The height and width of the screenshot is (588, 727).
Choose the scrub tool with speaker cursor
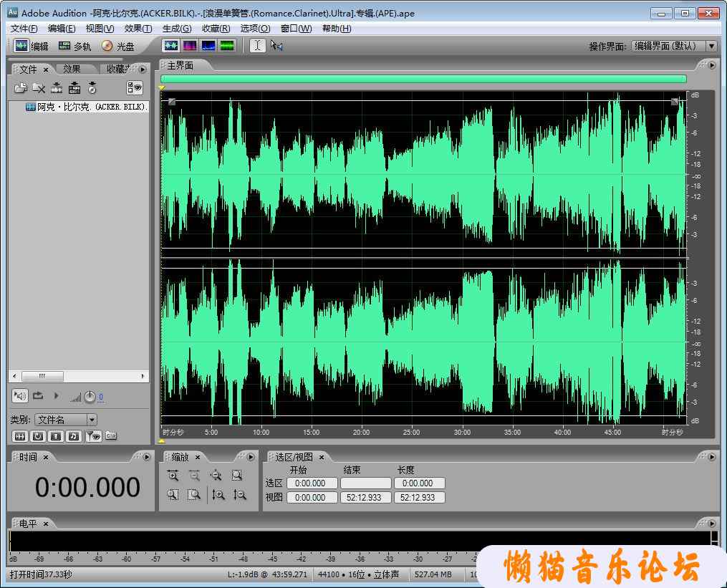pos(276,45)
